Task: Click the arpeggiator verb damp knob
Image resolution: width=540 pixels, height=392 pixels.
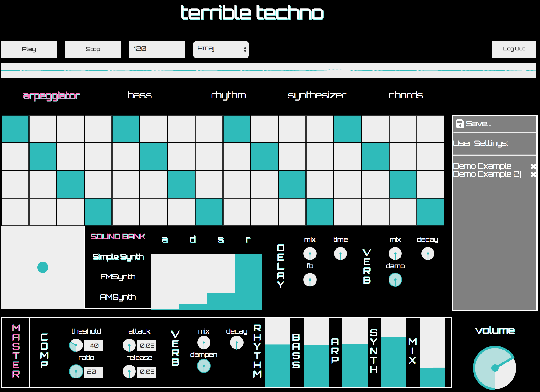Action: tap(395, 280)
